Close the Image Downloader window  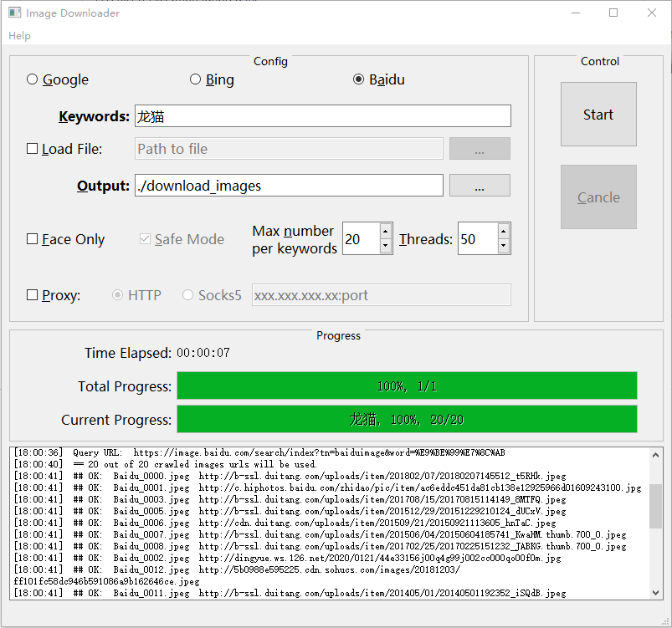coord(651,13)
